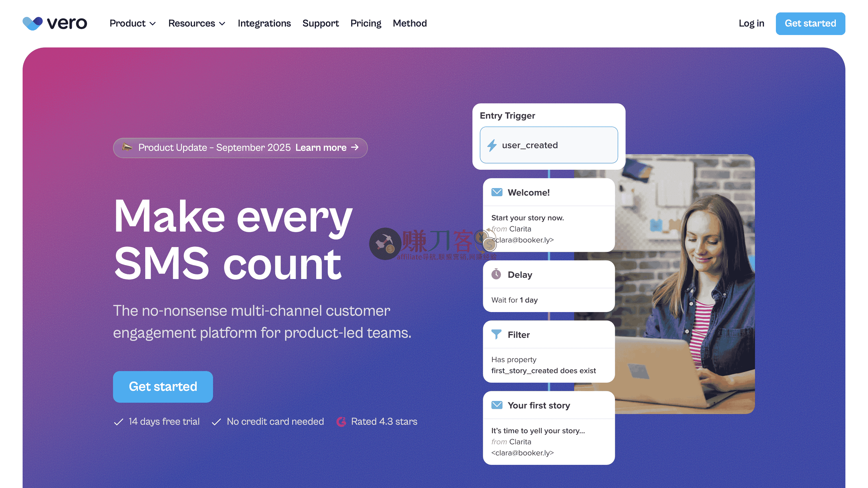Open the Integrations menu item
868x488 pixels.
264,23
